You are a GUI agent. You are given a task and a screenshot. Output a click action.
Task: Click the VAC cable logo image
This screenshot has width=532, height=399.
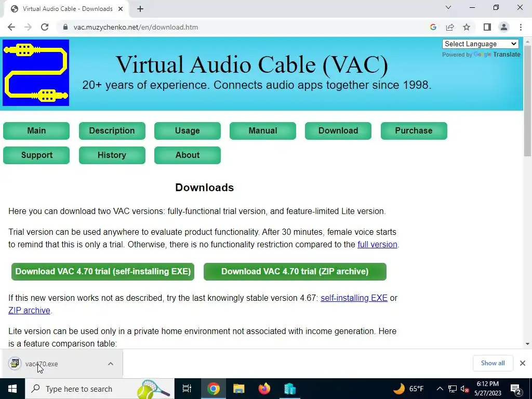pos(36,73)
